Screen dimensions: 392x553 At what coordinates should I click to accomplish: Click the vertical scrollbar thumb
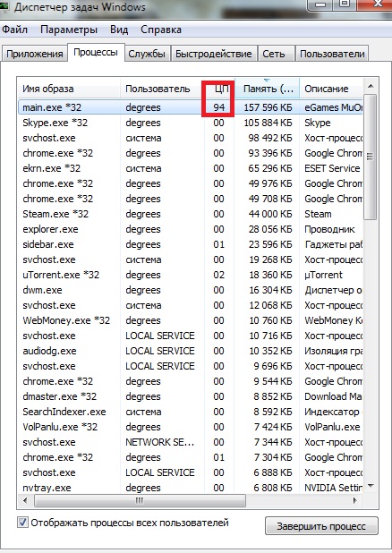click(371, 157)
